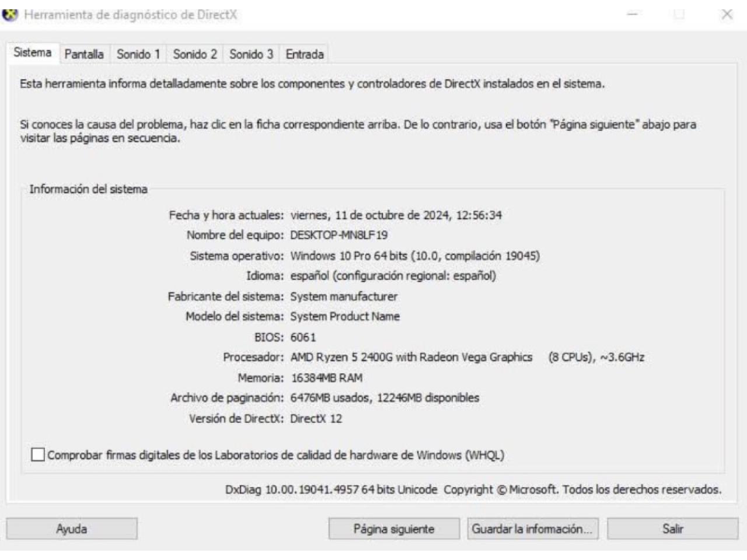Click the '16384MB RAM' memory value
Screen dimensions: 747x560
[x=327, y=378]
